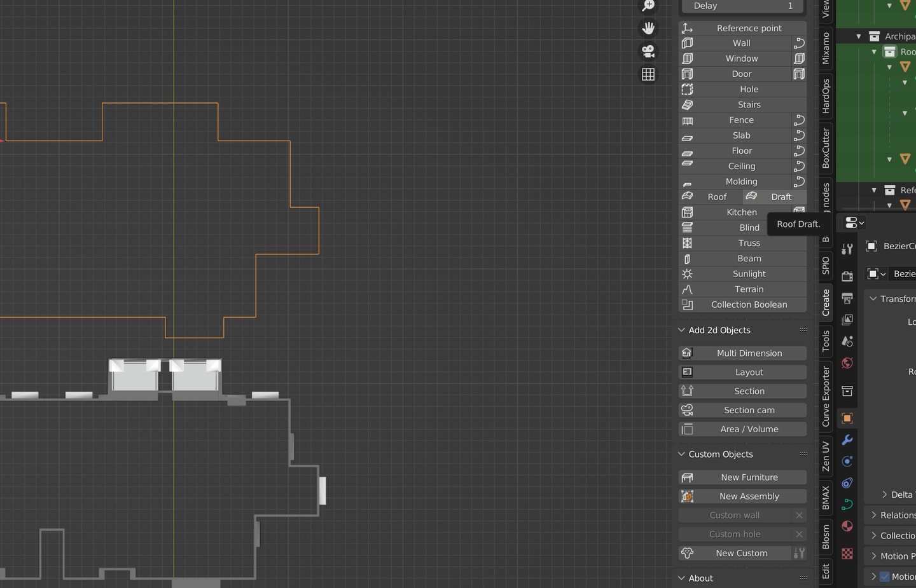Click the Collection Boolean button

click(x=742, y=304)
